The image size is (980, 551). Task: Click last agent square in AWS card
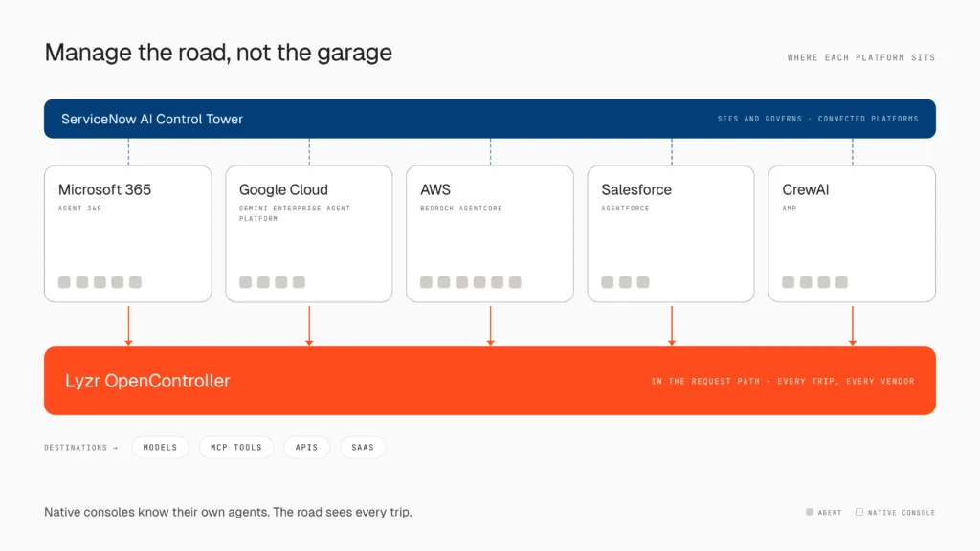click(x=515, y=282)
